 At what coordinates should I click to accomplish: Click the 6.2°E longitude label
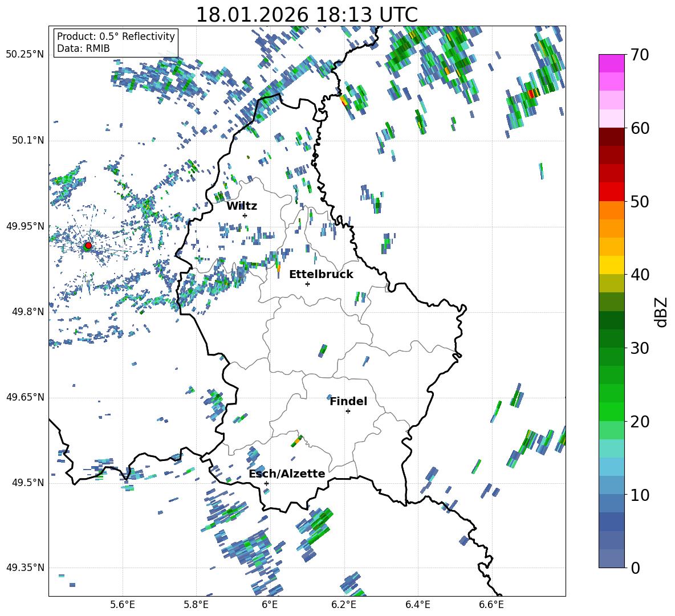[344, 605]
